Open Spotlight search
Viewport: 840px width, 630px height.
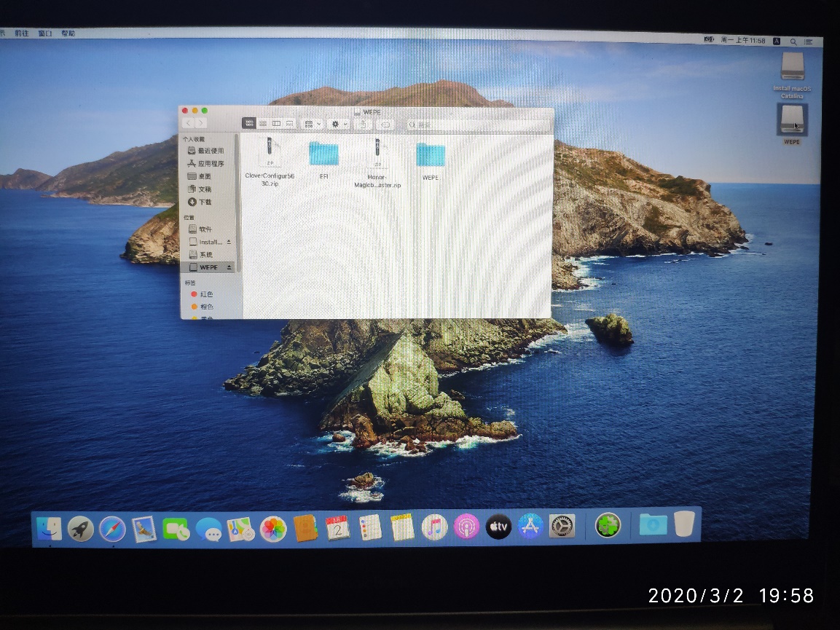pyautogui.click(x=793, y=42)
